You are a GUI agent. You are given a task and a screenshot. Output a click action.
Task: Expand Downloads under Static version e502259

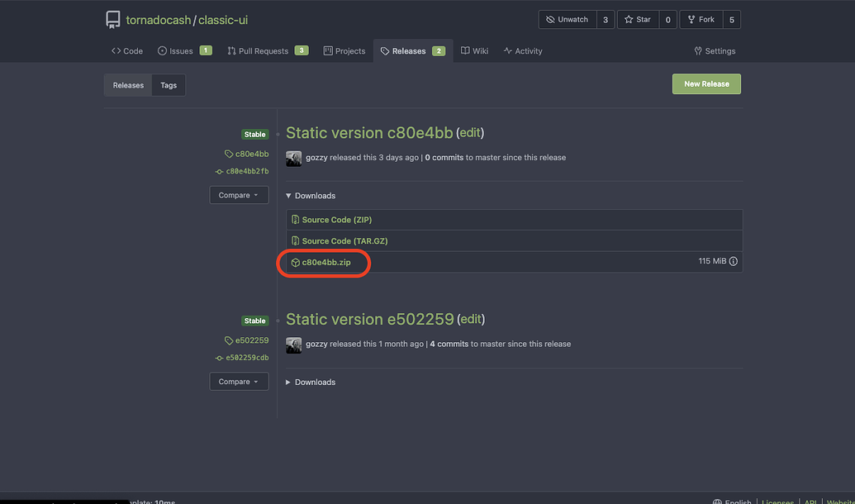coord(311,383)
